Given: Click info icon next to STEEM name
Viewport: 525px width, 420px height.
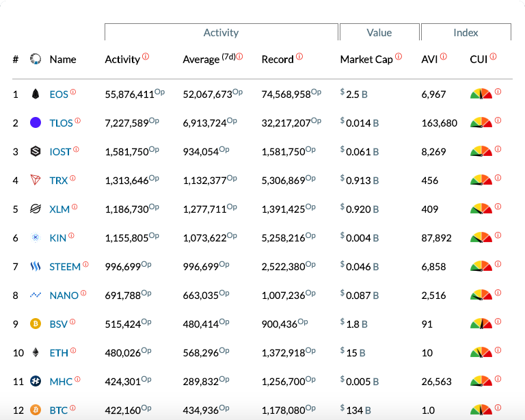Looking at the screenshot, I should pyautogui.click(x=85, y=264).
